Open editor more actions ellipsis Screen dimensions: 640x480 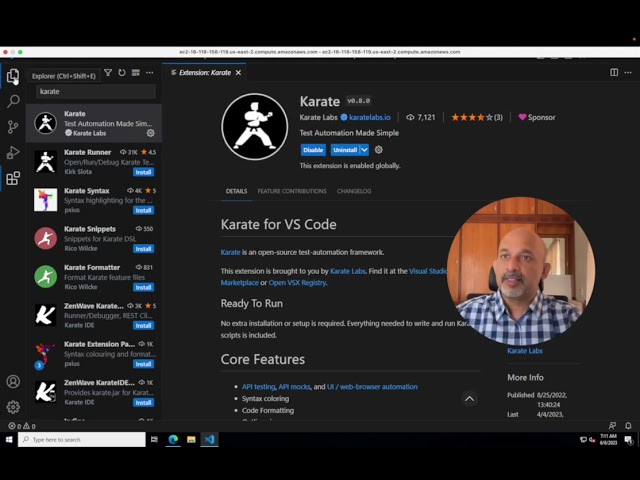(628, 72)
